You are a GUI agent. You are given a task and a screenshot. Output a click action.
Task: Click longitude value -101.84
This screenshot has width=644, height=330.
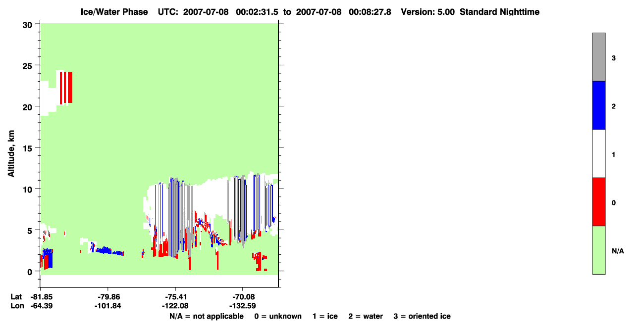pyautogui.click(x=108, y=306)
